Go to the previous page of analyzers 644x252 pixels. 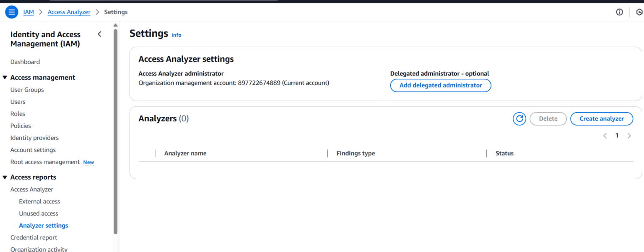pyautogui.click(x=605, y=136)
